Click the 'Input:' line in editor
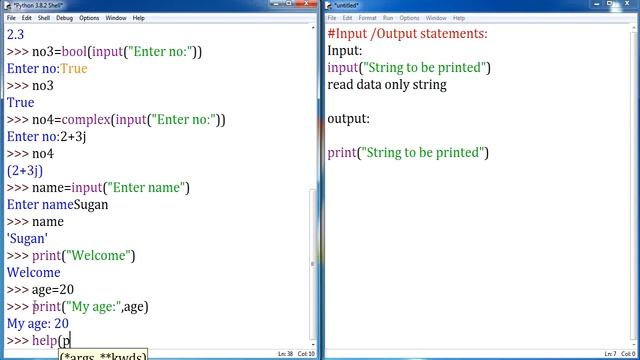 pyautogui.click(x=344, y=51)
